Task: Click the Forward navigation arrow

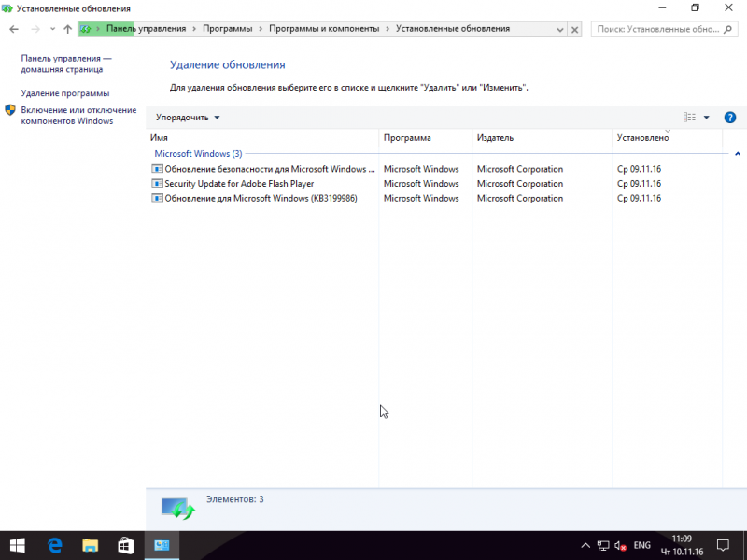Action: [x=35, y=29]
